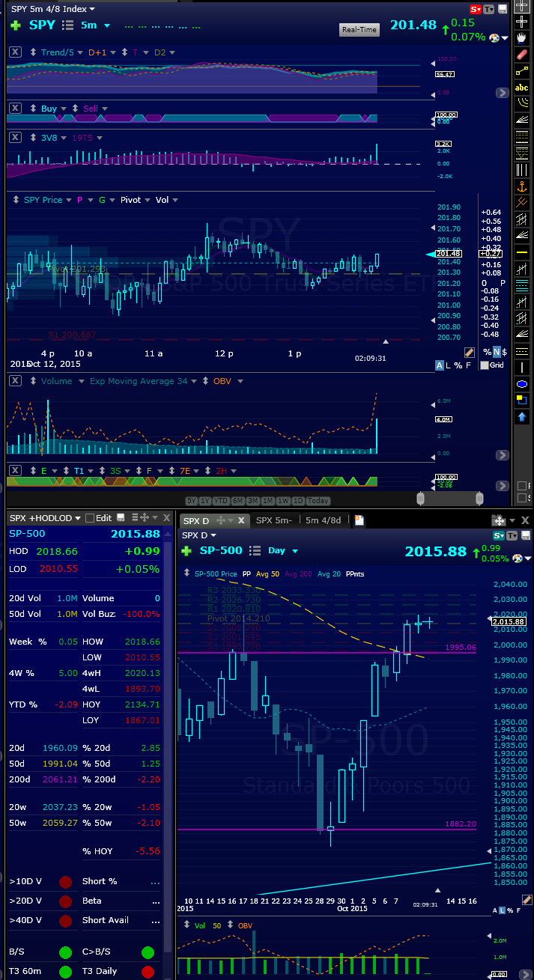Open the color palette in SPY chart
The image size is (534, 980).
tap(494, 37)
